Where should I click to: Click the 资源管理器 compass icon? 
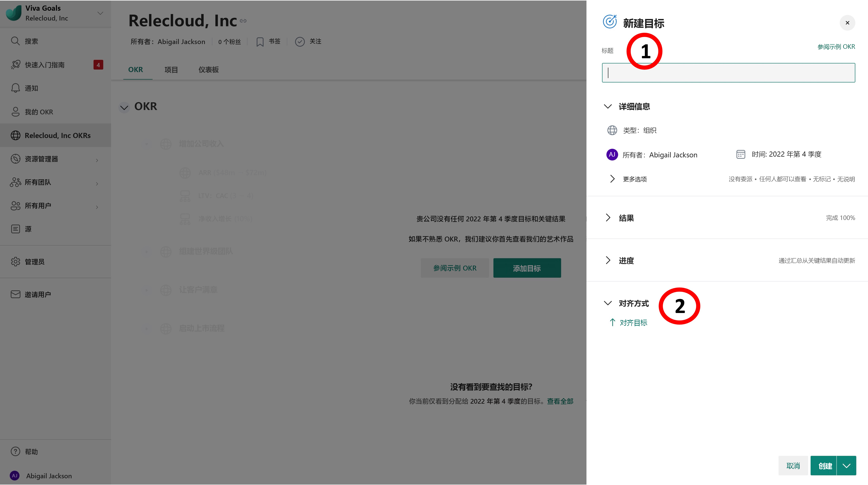click(15, 159)
